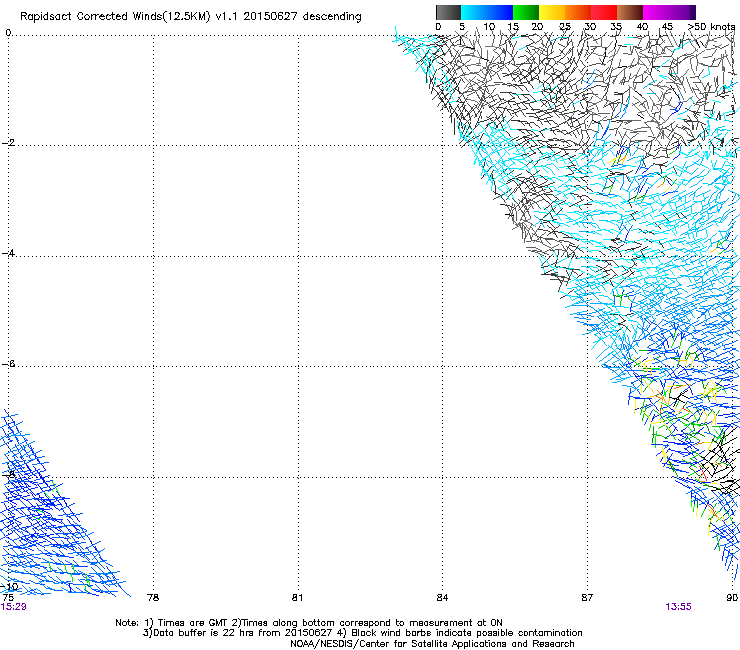Click the longitude label '75' on bottom axis
740x650 pixels.
click(8, 598)
